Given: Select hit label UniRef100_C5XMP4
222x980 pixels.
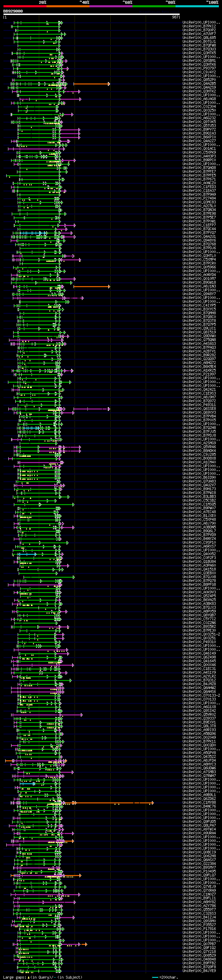Looking at the screenshot, I should point(199,260).
